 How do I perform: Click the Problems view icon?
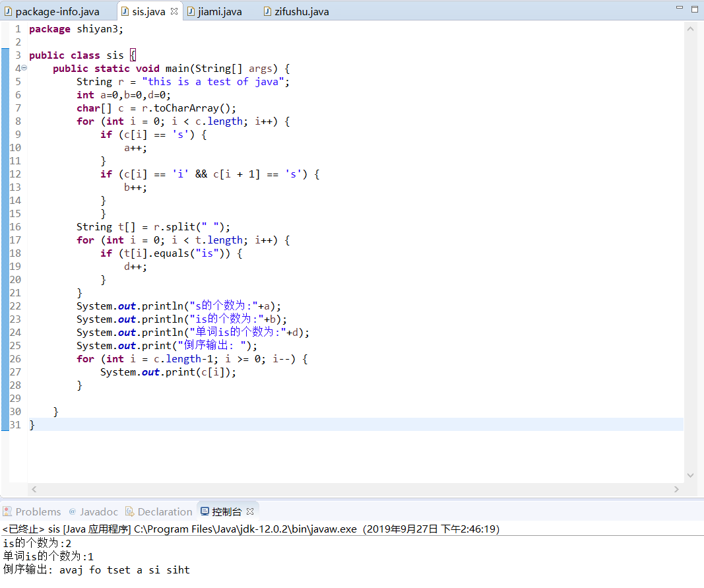[7, 511]
